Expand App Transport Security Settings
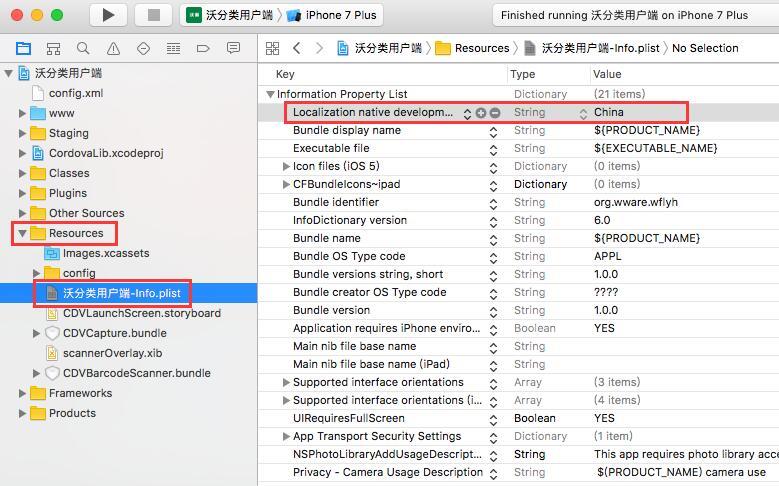Image resolution: width=779 pixels, height=486 pixels. (286, 436)
